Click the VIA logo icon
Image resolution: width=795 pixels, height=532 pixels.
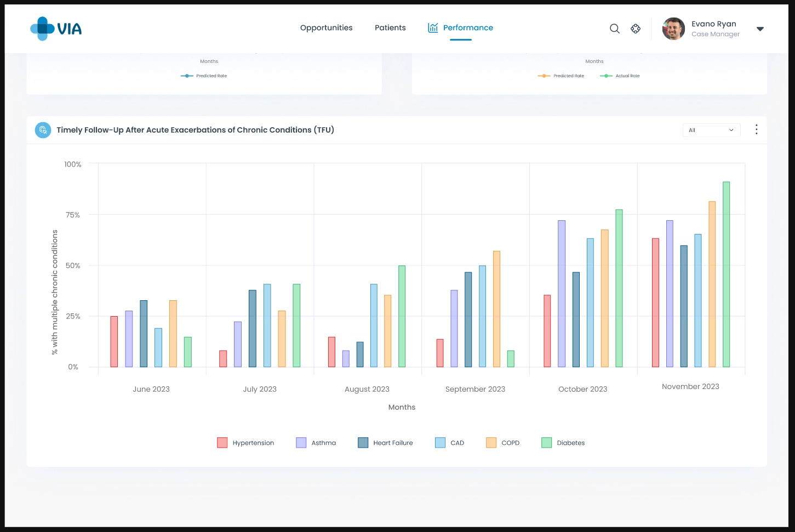[43, 28]
